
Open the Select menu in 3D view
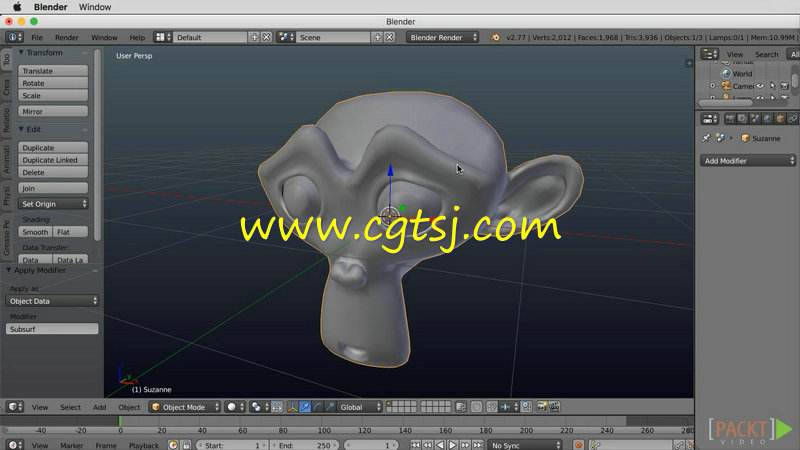pos(70,407)
